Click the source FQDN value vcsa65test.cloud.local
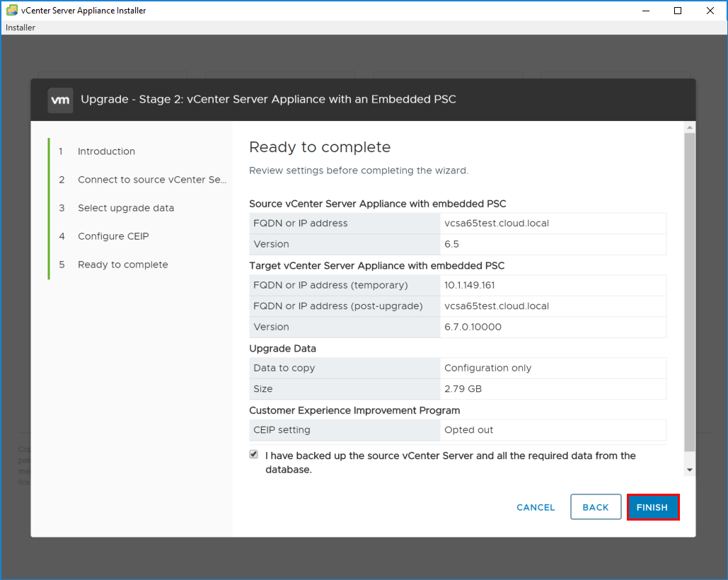 [x=497, y=224]
